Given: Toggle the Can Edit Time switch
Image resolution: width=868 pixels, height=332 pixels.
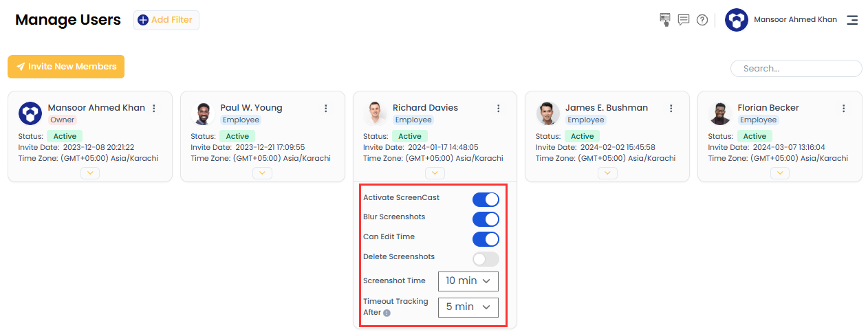Looking at the screenshot, I should coord(485,239).
